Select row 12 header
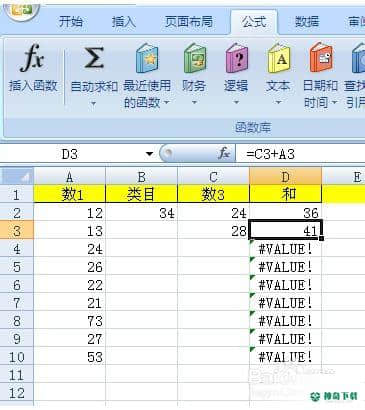365x410 pixels. 17,392
